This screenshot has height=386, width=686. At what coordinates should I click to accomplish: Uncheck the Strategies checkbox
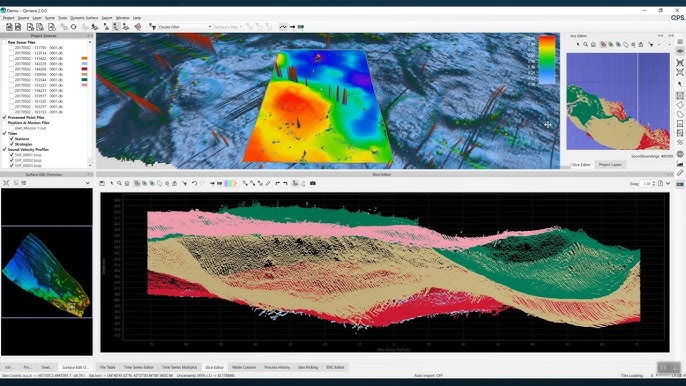click(x=12, y=144)
